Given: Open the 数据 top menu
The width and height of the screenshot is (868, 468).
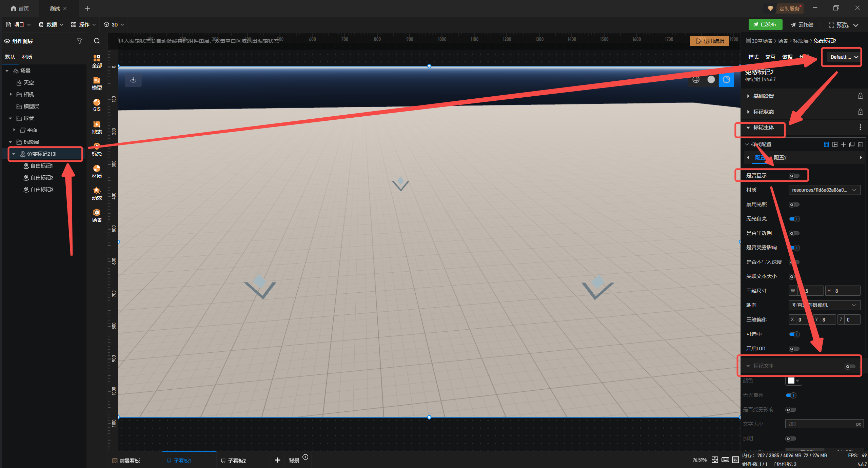Looking at the screenshot, I should click(51, 25).
